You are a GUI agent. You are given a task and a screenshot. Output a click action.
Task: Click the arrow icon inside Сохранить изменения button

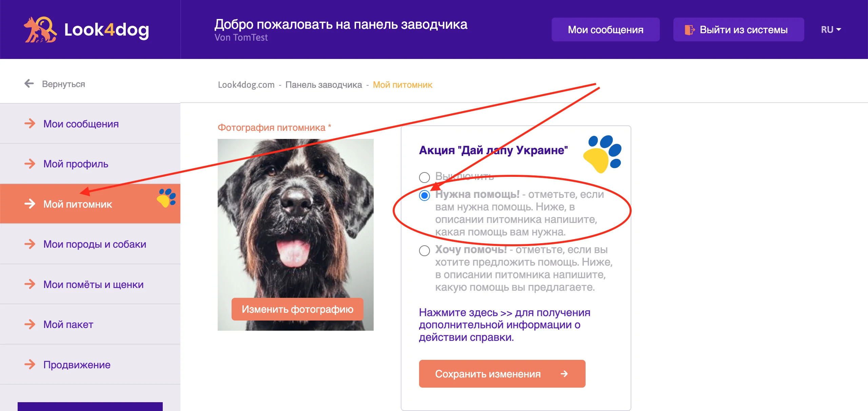coord(564,374)
